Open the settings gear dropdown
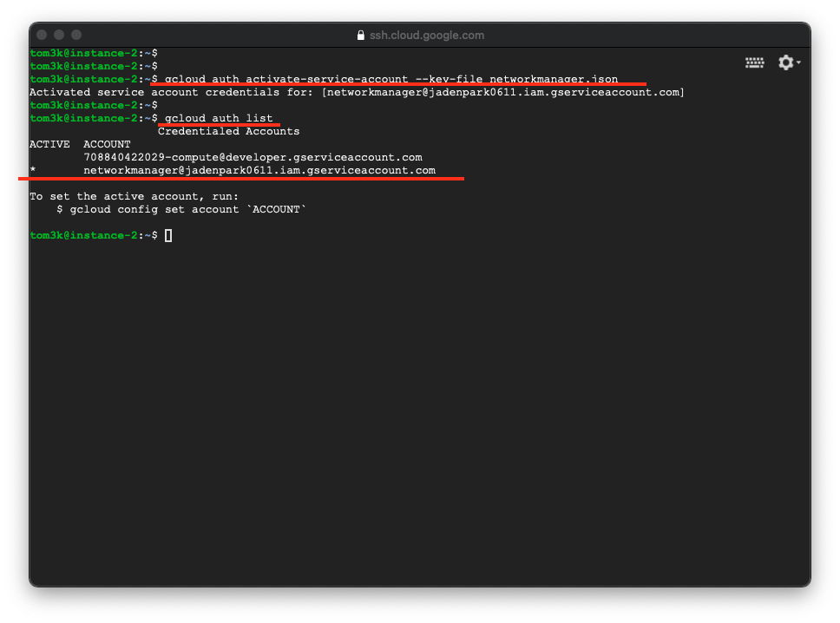 point(789,62)
